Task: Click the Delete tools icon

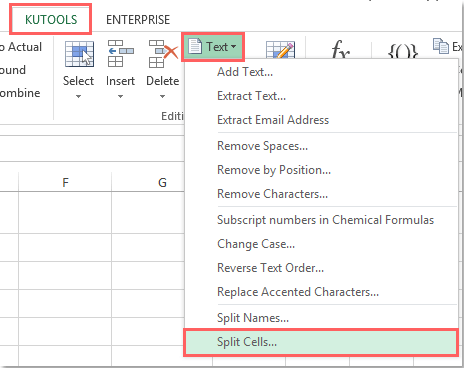Action: pos(163,54)
